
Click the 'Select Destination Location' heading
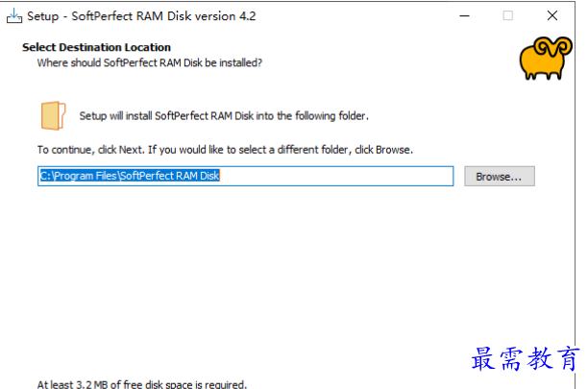96,47
